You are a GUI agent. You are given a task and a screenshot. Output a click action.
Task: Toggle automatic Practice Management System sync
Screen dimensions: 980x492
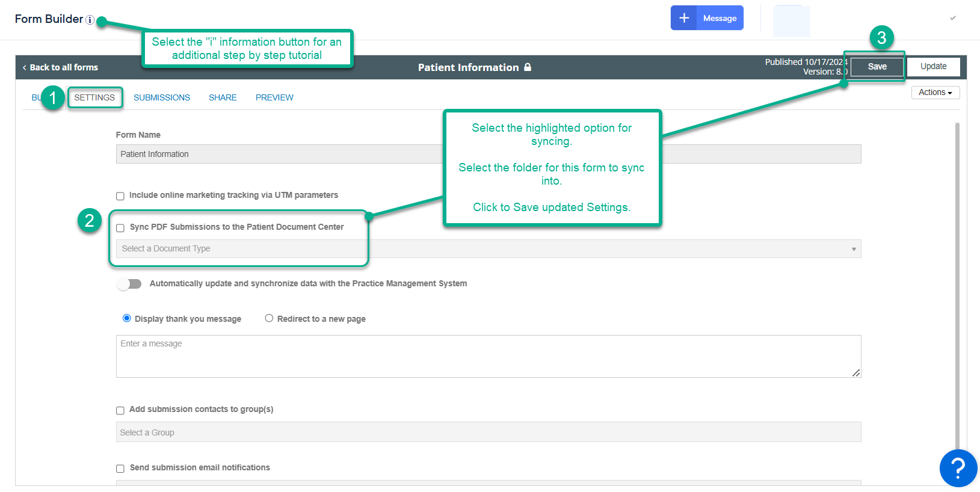point(129,284)
